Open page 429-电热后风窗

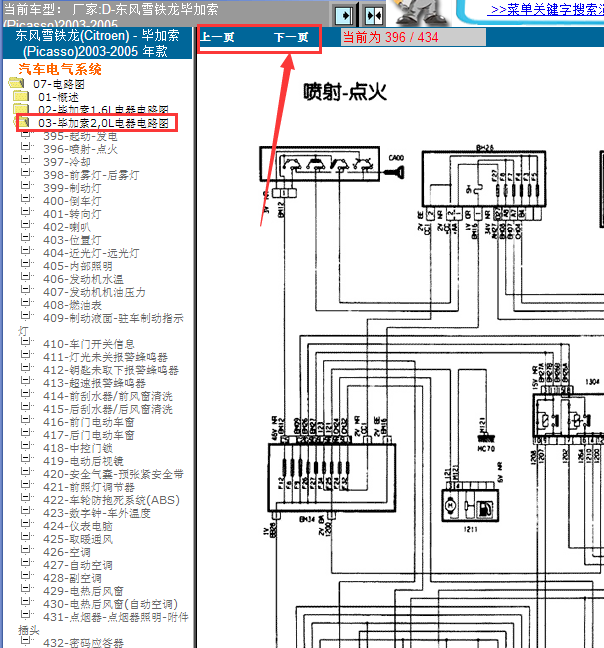pos(83,591)
